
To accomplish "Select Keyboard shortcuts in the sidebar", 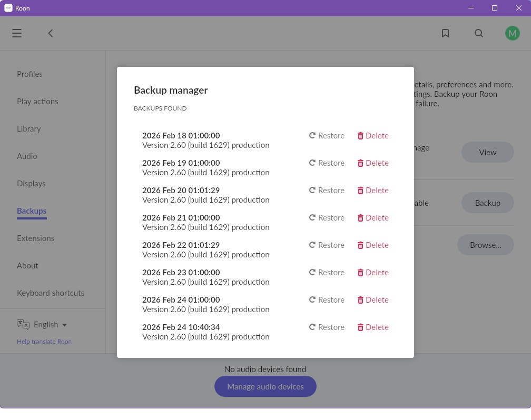I will (x=51, y=293).
